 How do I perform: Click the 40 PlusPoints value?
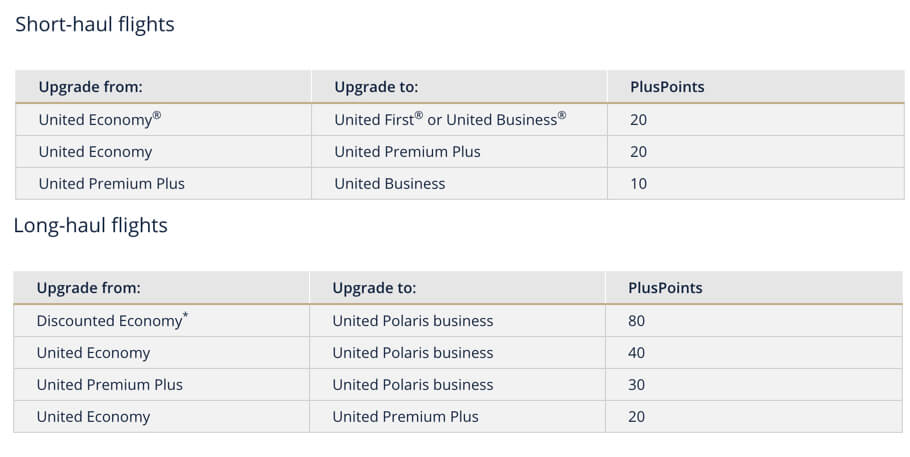(637, 352)
